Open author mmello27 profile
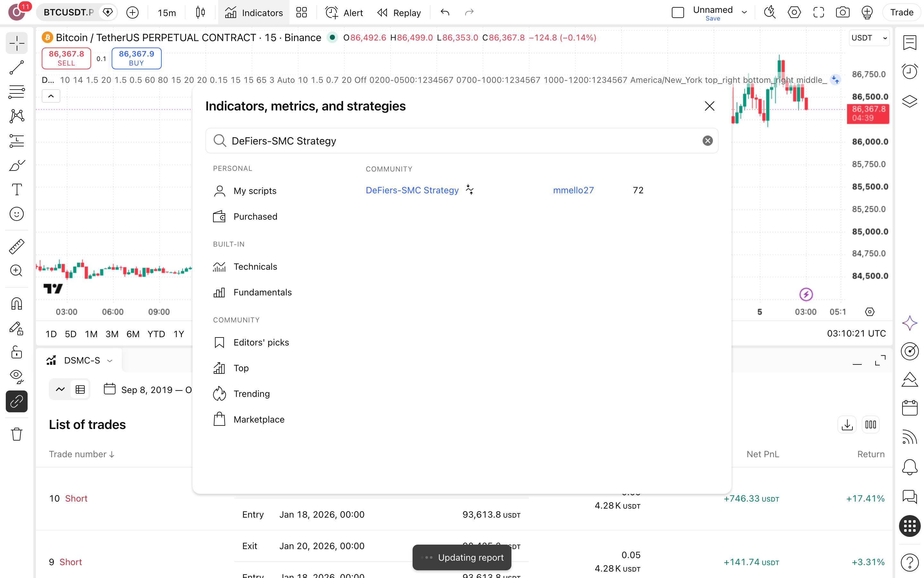The height and width of the screenshot is (578, 924). pyautogui.click(x=573, y=190)
